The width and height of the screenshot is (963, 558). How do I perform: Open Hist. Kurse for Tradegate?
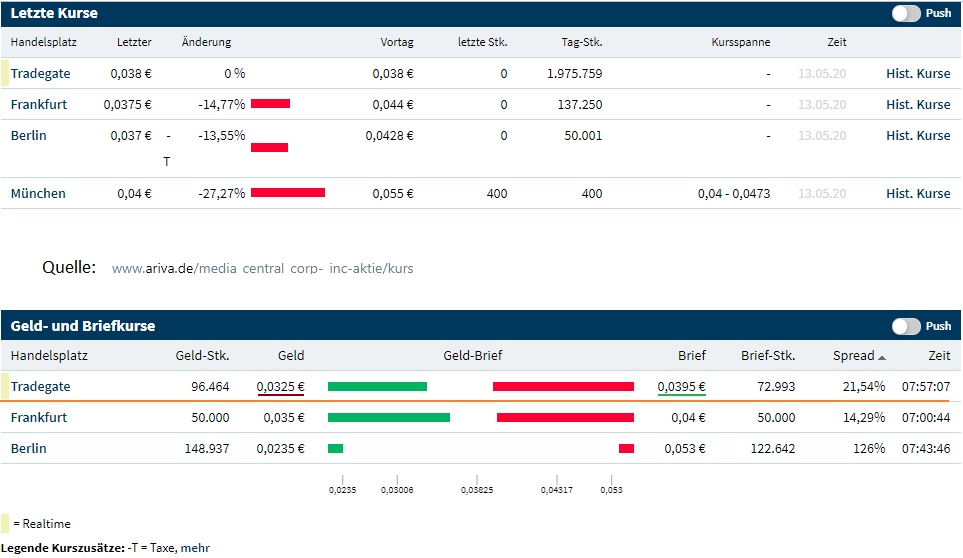918,74
